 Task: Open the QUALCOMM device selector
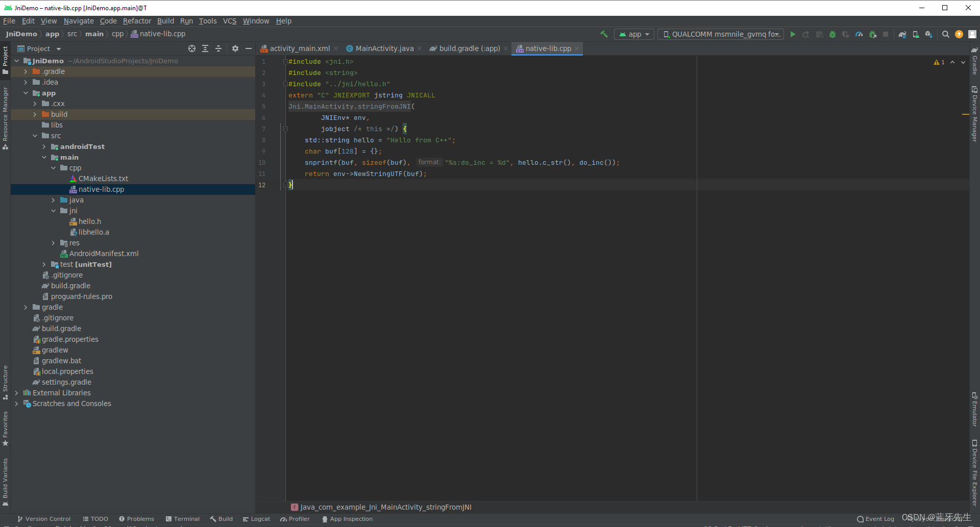(x=720, y=34)
